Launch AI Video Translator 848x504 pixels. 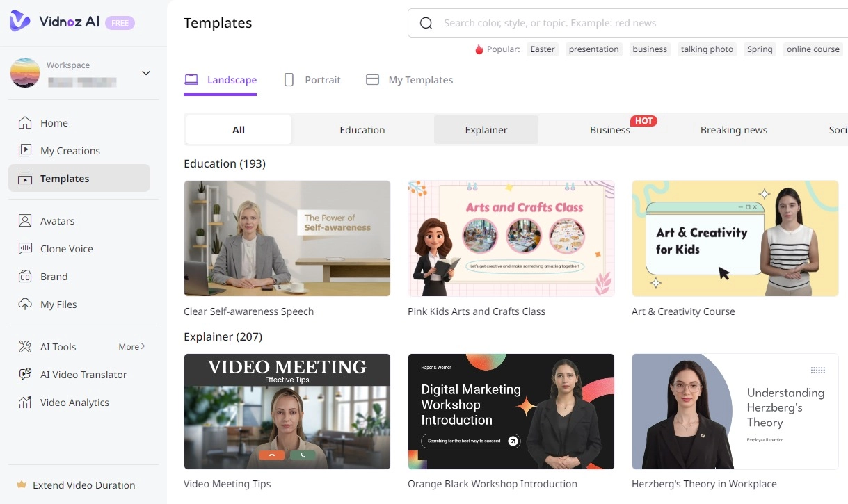coord(83,375)
